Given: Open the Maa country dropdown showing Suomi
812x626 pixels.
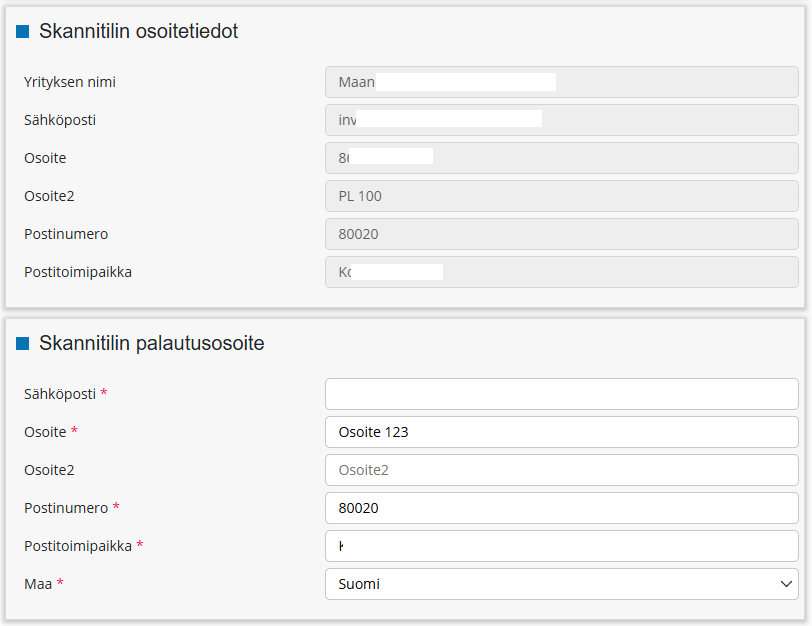Looking at the screenshot, I should click(562, 584).
